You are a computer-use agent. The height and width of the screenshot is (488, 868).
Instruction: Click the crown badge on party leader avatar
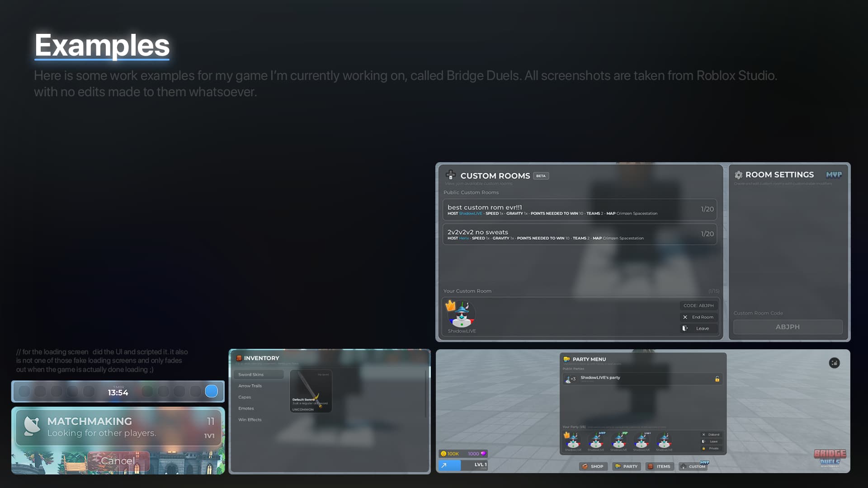click(x=566, y=435)
